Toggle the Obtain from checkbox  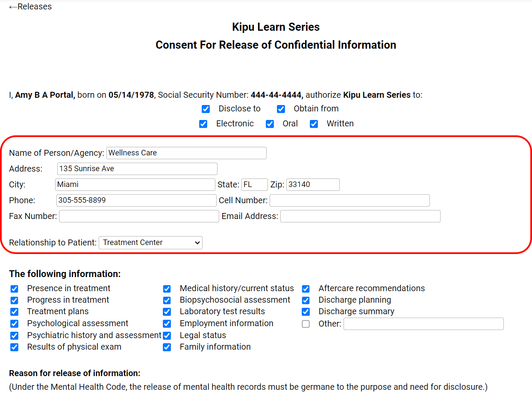click(281, 109)
